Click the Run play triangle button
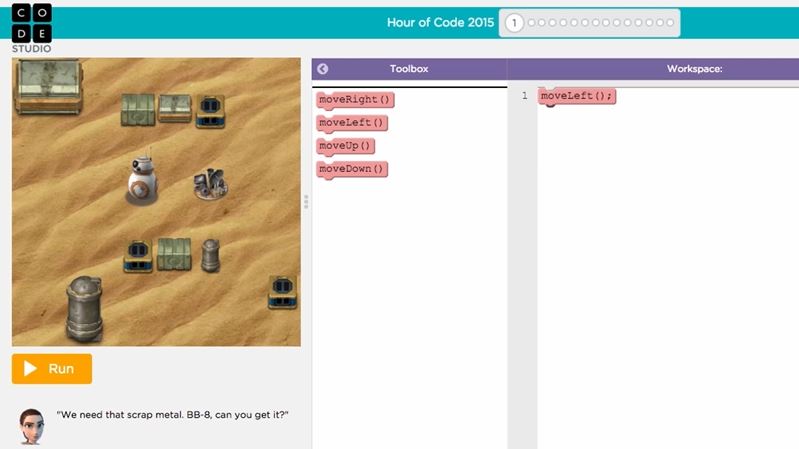799x449 pixels. pos(52,368)
